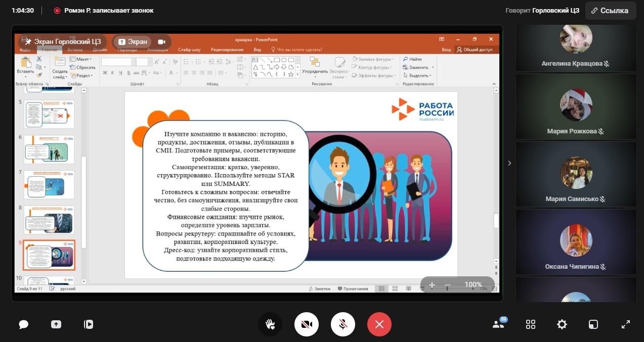Toggle picture-in-picture window icon
This screenshot has width=644, height=342.
(593, 324)
